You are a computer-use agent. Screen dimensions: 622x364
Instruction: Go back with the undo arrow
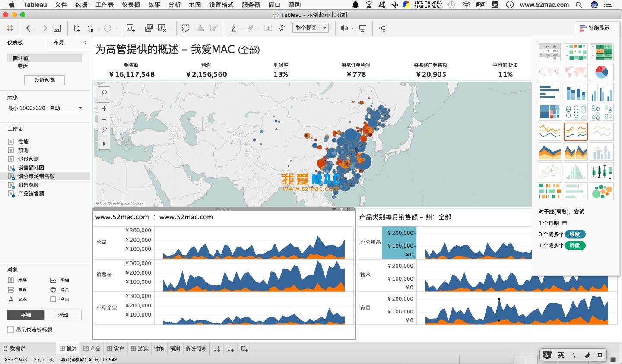tap(29, 28)
